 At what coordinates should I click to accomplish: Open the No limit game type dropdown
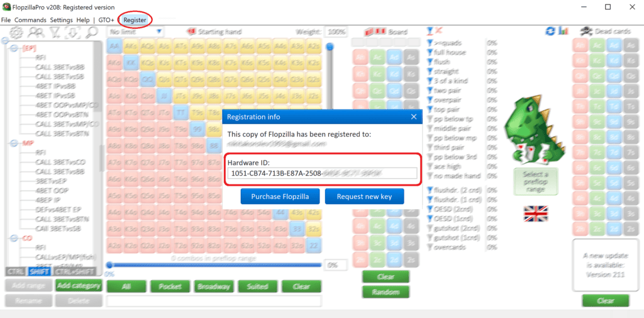point(136,31)
